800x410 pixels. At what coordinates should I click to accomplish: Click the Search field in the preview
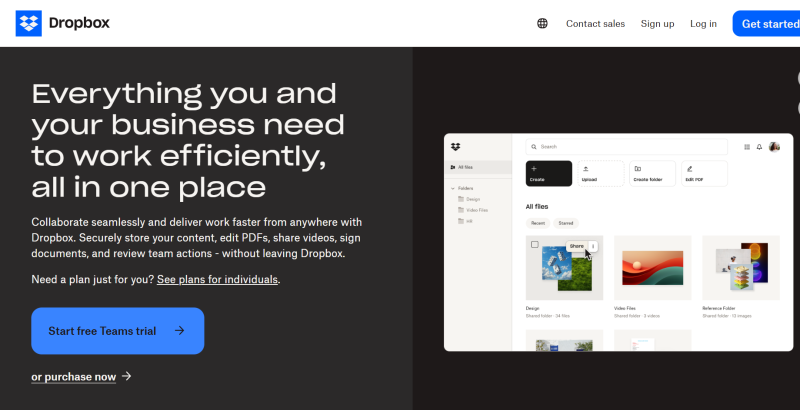(627, 147)
